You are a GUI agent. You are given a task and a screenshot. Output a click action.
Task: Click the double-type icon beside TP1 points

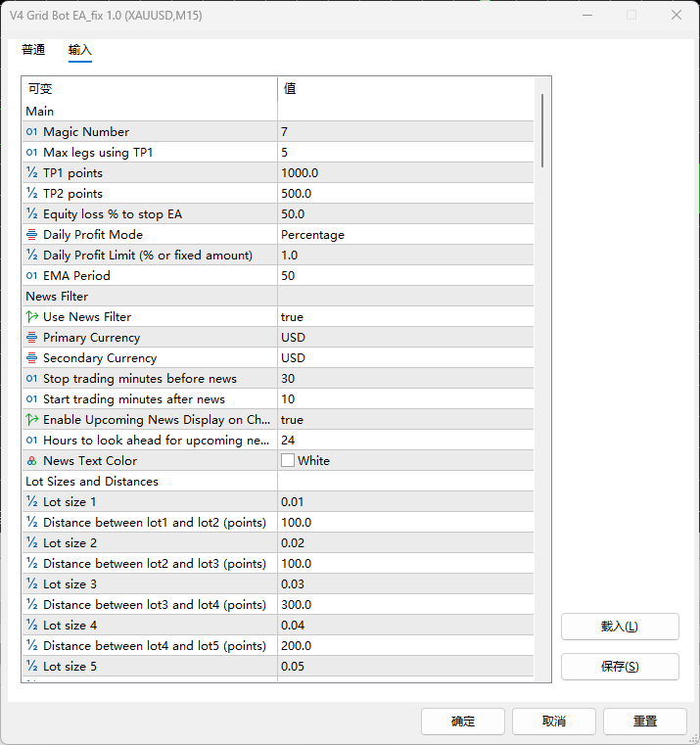[31, 172]
